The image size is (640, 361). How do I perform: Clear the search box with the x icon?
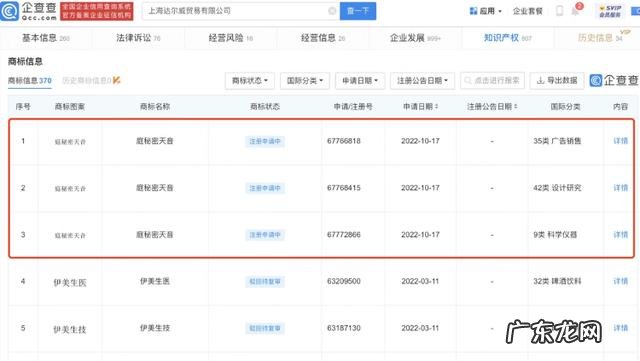tap(332, 11)
